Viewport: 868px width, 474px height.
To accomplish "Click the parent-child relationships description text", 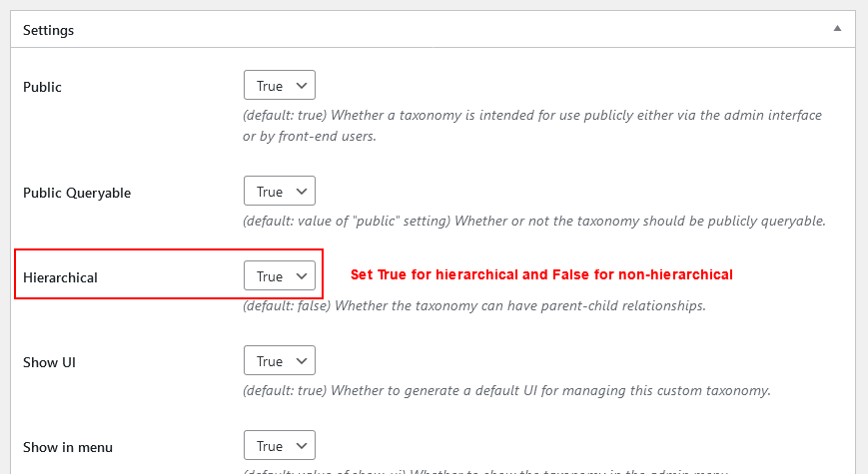I will pos(474,306).
